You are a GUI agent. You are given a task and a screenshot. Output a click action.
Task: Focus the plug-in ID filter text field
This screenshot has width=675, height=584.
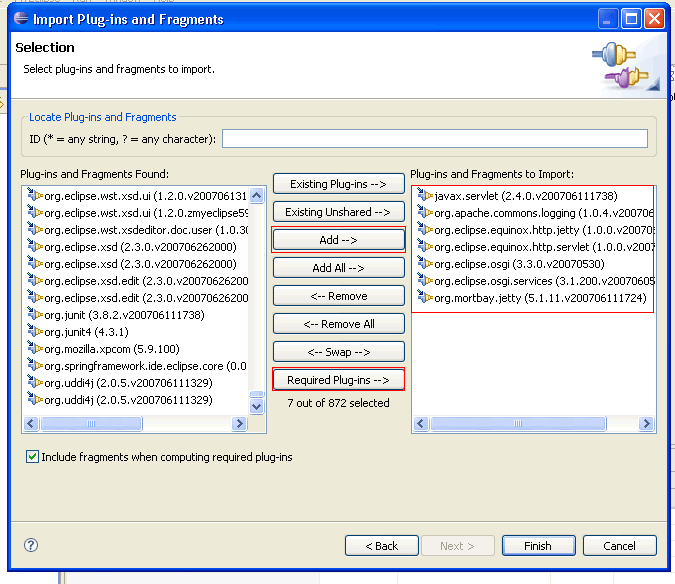[x=435, y=139]
